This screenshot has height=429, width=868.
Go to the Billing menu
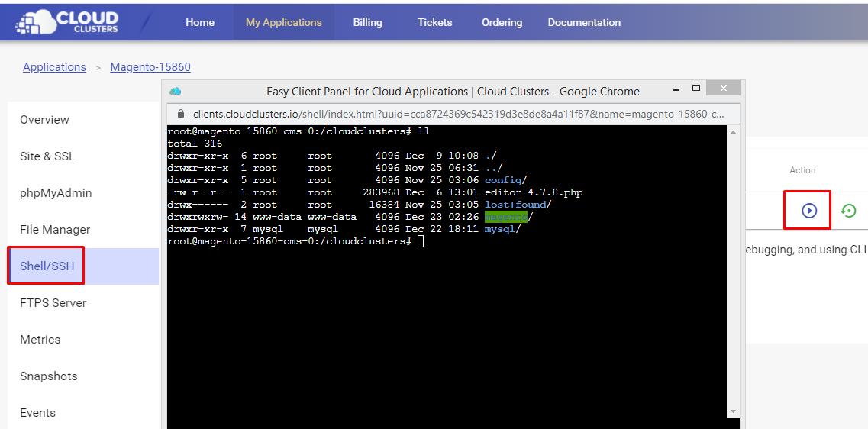[x=367, y=22]
